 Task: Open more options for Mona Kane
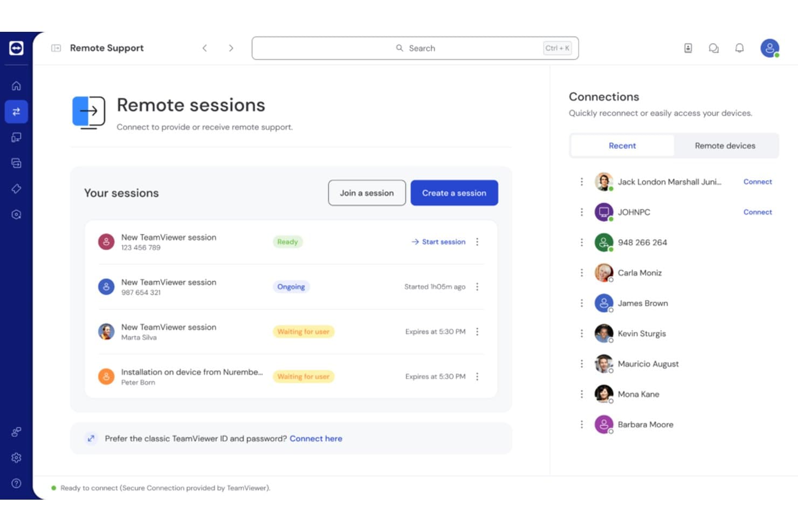[582, 394]
